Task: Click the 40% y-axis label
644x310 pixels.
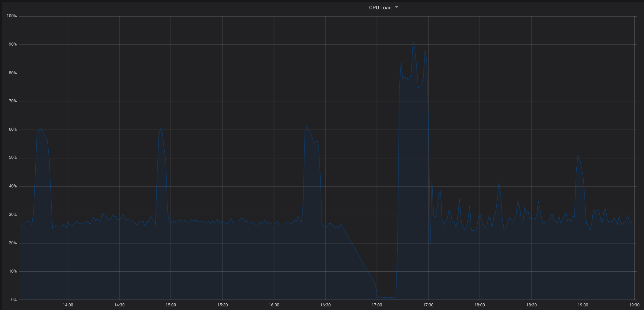Action: (x=13, y=186)
